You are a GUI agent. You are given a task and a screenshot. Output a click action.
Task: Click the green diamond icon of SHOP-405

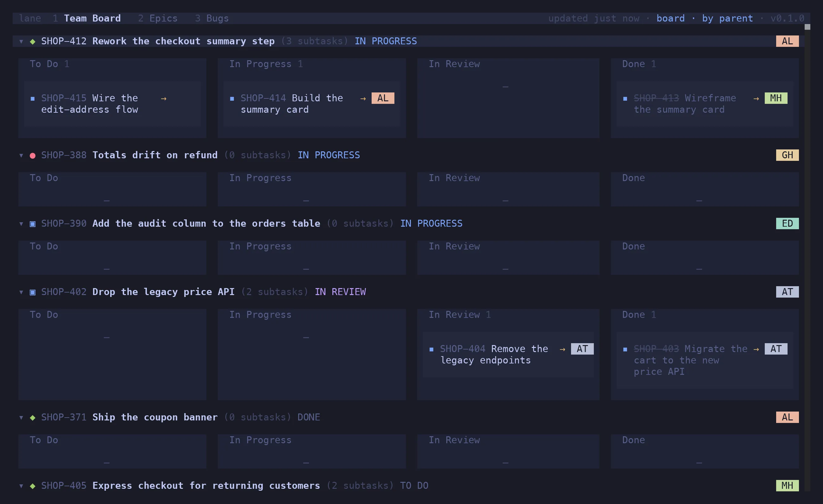(32, 486)
